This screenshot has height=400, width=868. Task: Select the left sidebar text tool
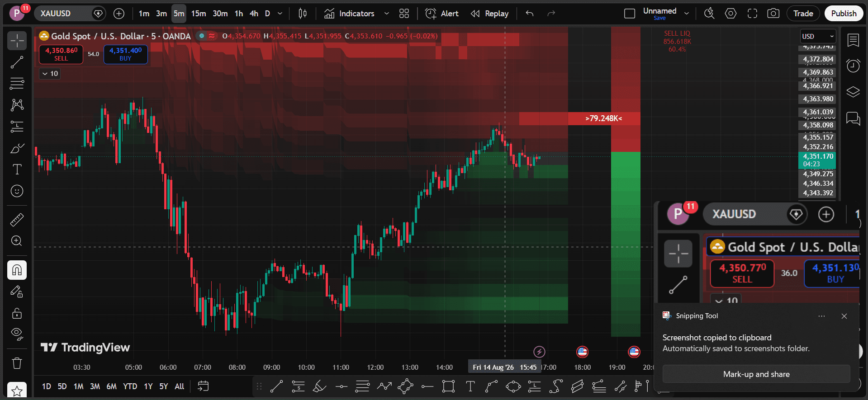(17, 169)
